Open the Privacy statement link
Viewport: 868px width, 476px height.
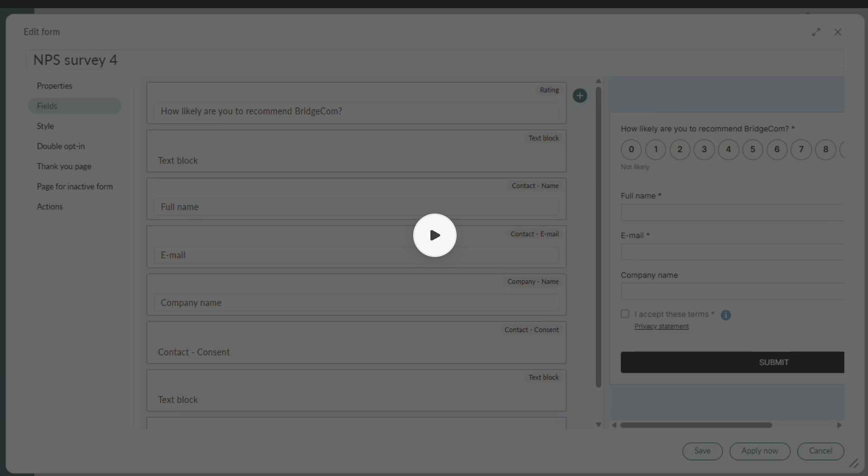[661, 326]
